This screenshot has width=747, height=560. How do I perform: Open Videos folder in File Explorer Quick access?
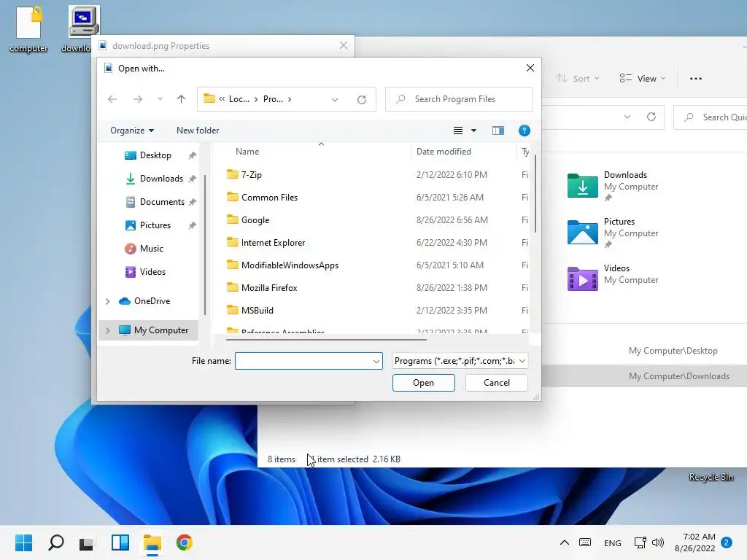click(612, 279)
